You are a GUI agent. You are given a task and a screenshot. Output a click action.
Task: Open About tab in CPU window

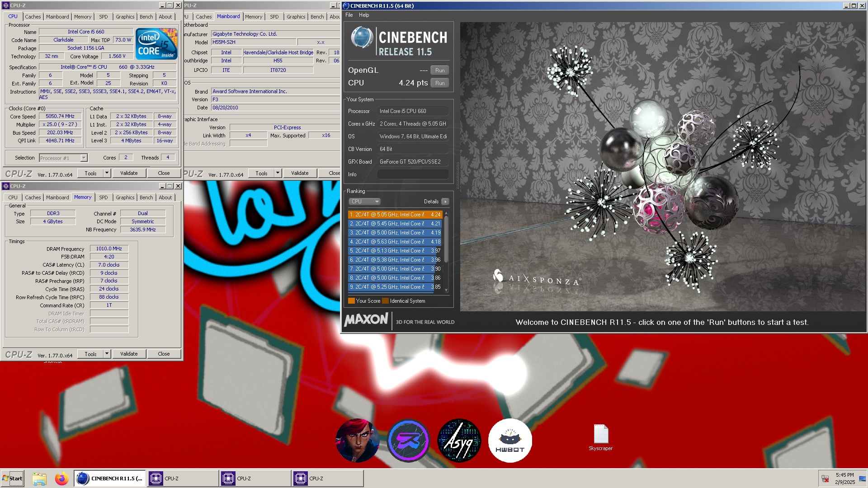pos(165,17)
